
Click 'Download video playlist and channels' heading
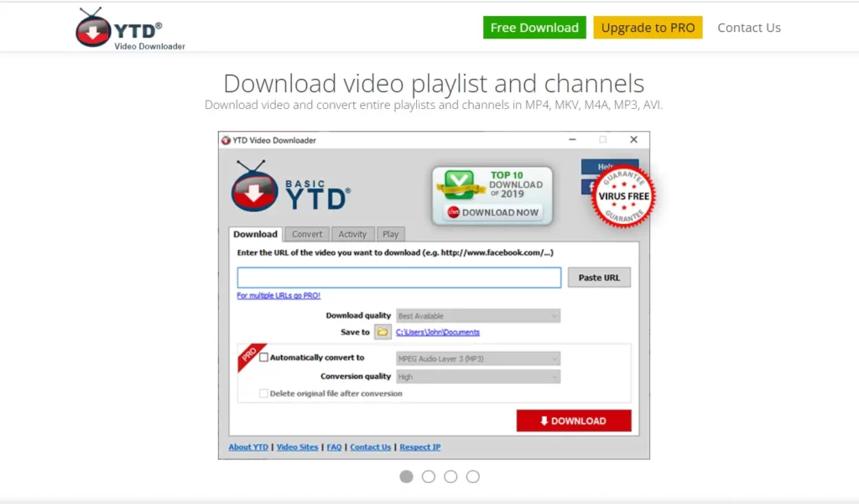pos(434,84)
